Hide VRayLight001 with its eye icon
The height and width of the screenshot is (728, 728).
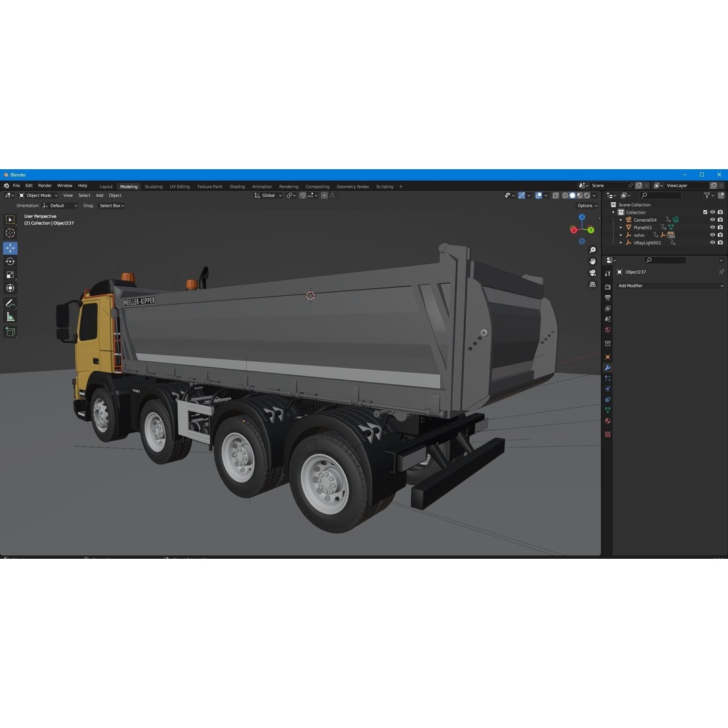(712, 243)
